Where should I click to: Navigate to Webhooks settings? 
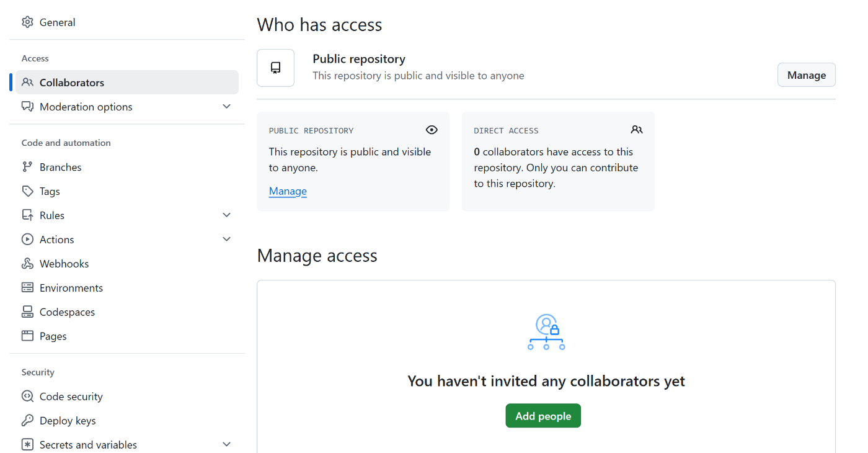(127, 264)
